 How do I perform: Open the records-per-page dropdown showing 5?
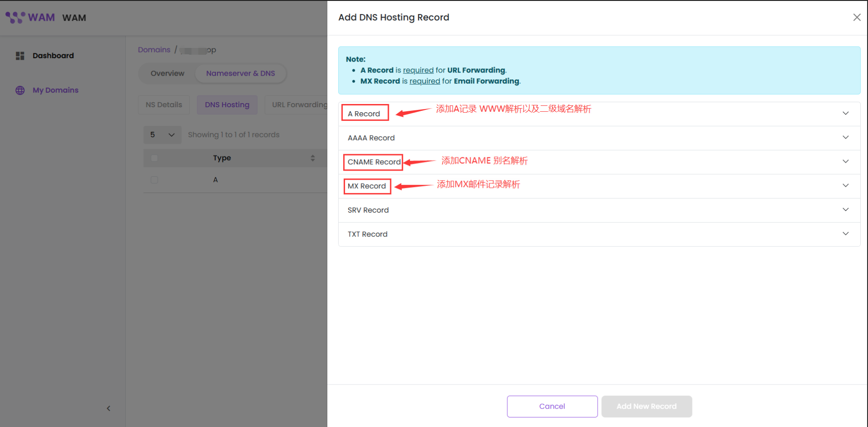(162, 135)
